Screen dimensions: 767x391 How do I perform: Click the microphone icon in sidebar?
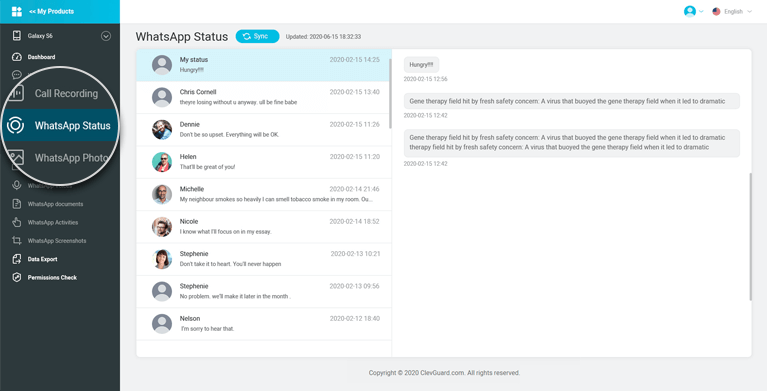point(17,185)
